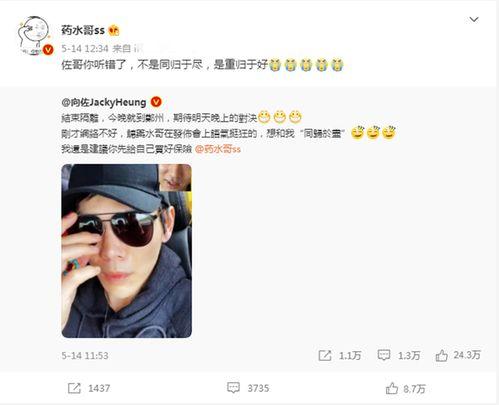Open the 药水哥ss username link
The image size is (499, 405).
pos(83,30)
